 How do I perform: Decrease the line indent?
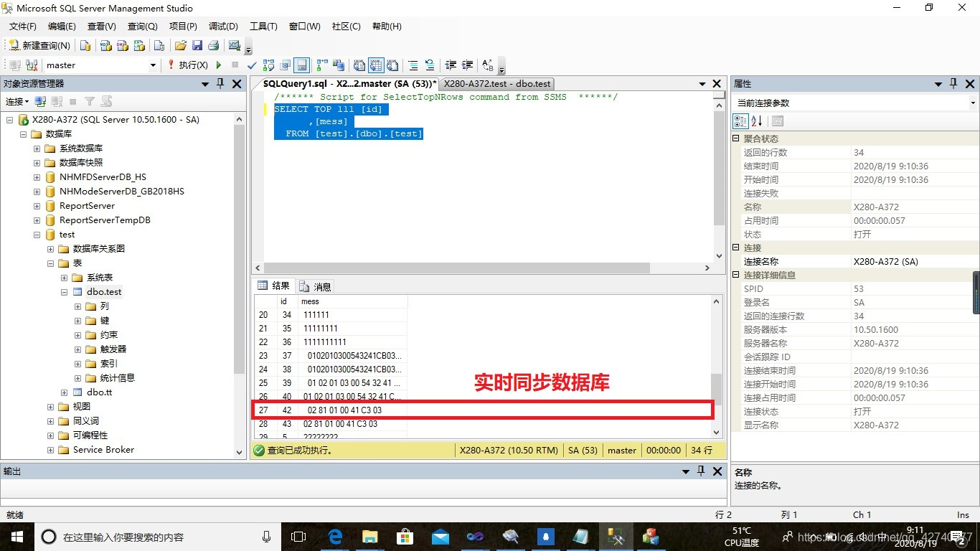(451, 65)
